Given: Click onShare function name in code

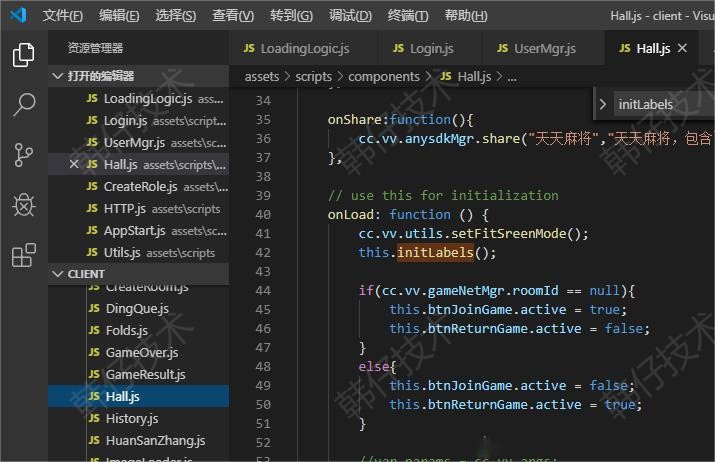Looking at the screenshot, I should point(354,119).
